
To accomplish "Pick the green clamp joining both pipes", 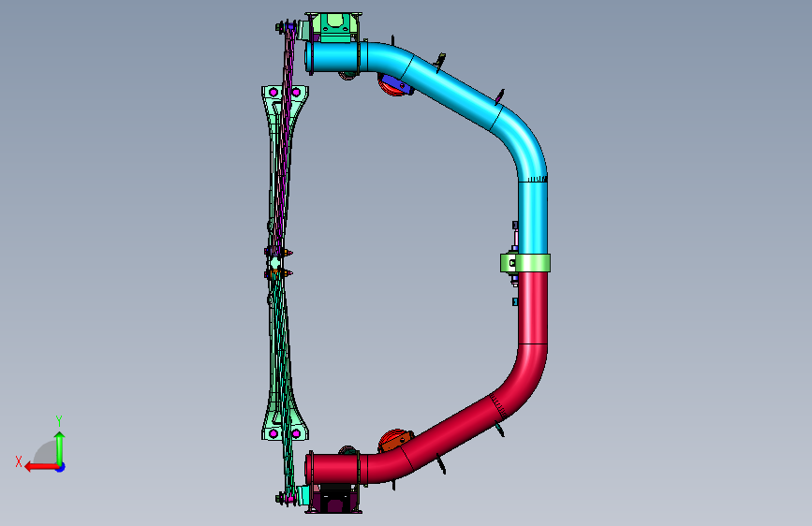I will (x=525, y=263).
